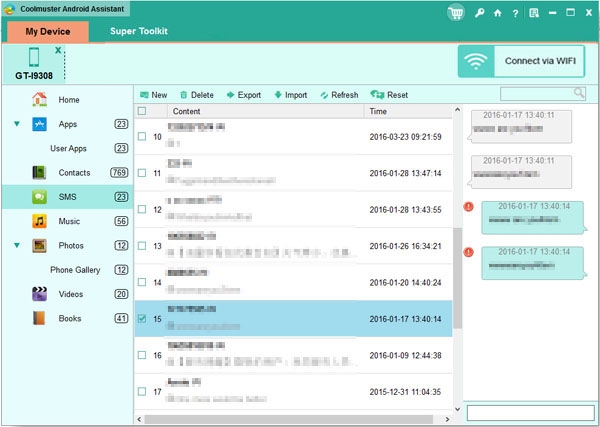Click the magnifier search icon
Viewport: 600px width, 427px height.
(579, 93)
